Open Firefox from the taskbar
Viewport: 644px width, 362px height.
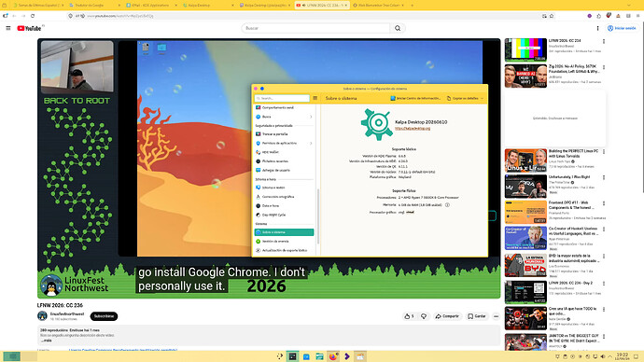pos(333,356)
